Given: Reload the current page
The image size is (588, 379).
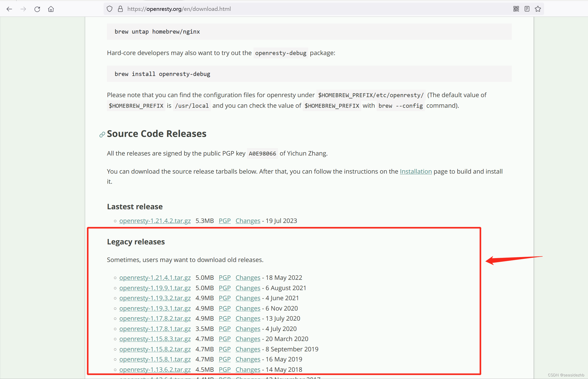Looking at the screenshot, I should click(37, 9).
